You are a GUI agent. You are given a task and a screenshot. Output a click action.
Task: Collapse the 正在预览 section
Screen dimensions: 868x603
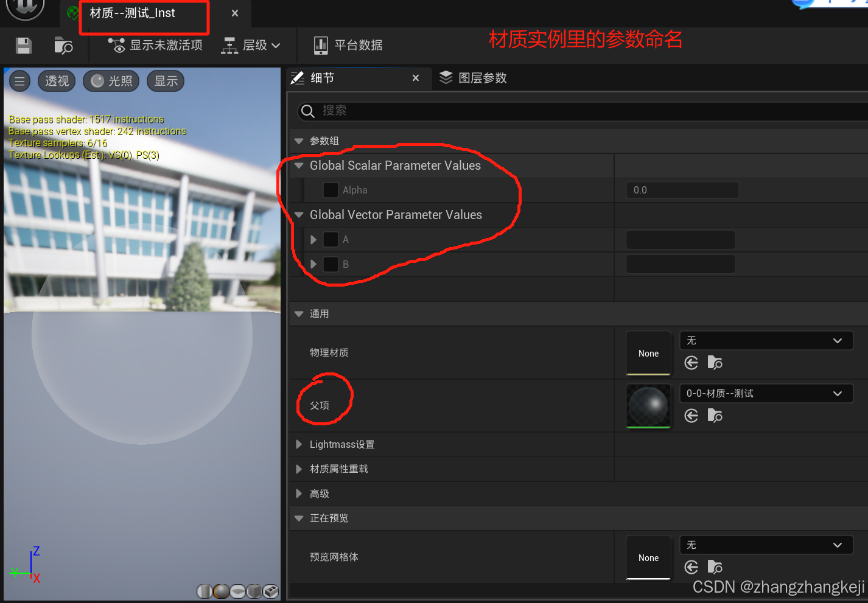tap(299, 518)
